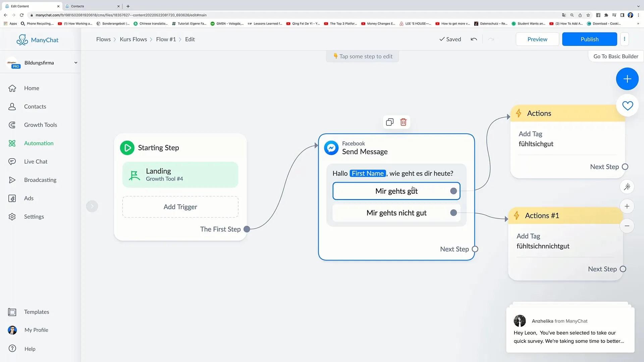Click the Automation sidebar icon
This screenshot has width=644, height=362.
click(x=12, y=143)
